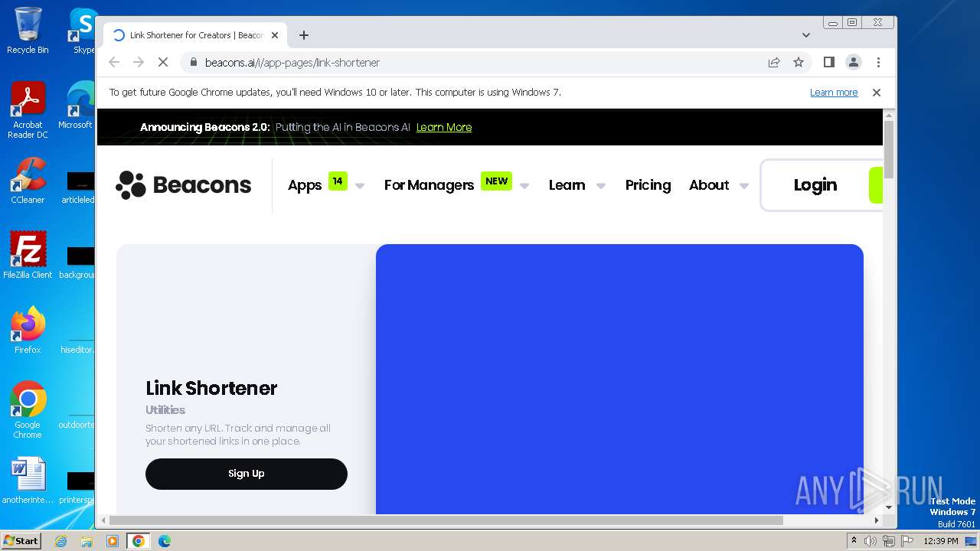This screenshot has height=551, width=980.
Task: Bookmark this page with the star
Action: 799,63
